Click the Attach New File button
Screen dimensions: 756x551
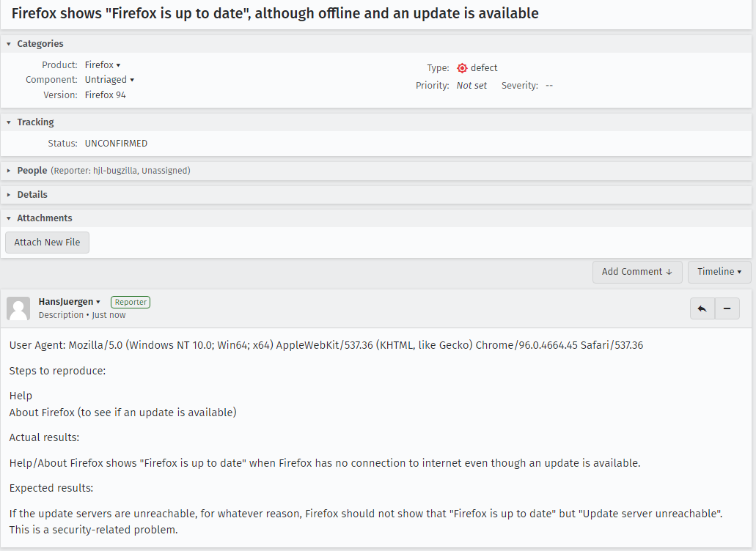point(47,243)
